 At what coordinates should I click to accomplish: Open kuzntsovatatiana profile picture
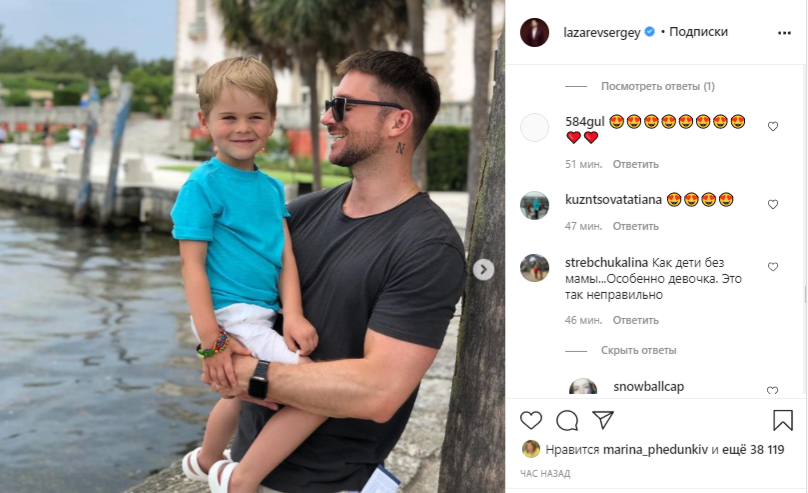(534, 206)
